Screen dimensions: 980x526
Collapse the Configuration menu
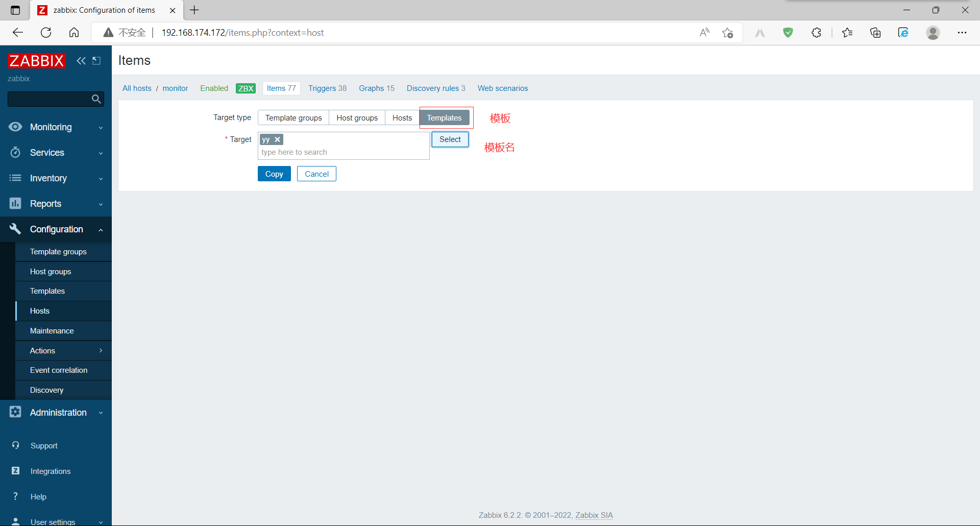point(101,230)
